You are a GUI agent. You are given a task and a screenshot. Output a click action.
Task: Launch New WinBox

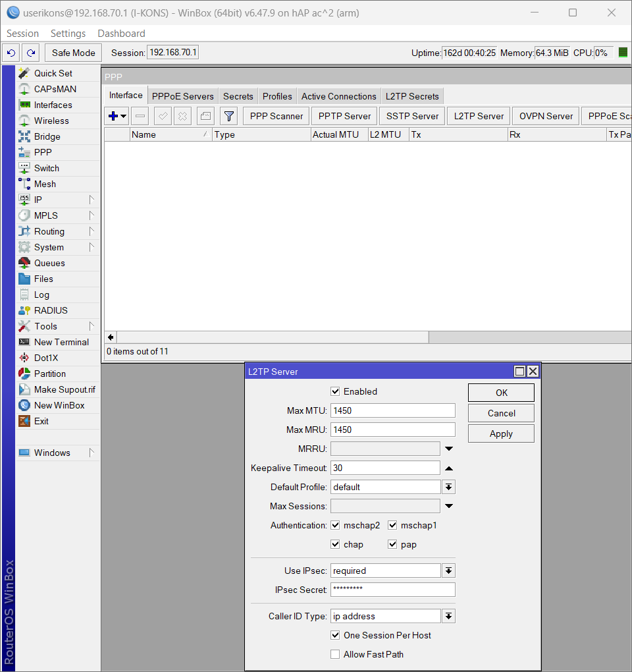pyautogui.click(x=58, y=405)
